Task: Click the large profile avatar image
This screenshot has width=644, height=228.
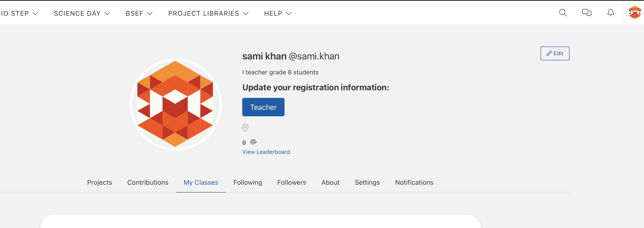Action: [176, 105]
